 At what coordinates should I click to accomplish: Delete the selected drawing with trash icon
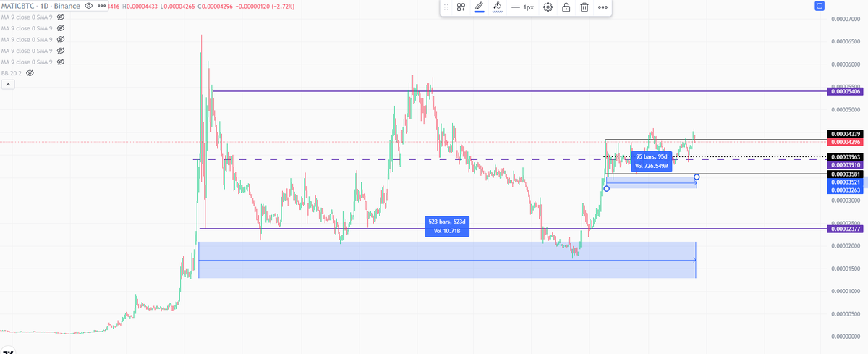pyautogui.click(x=584, y=7)
